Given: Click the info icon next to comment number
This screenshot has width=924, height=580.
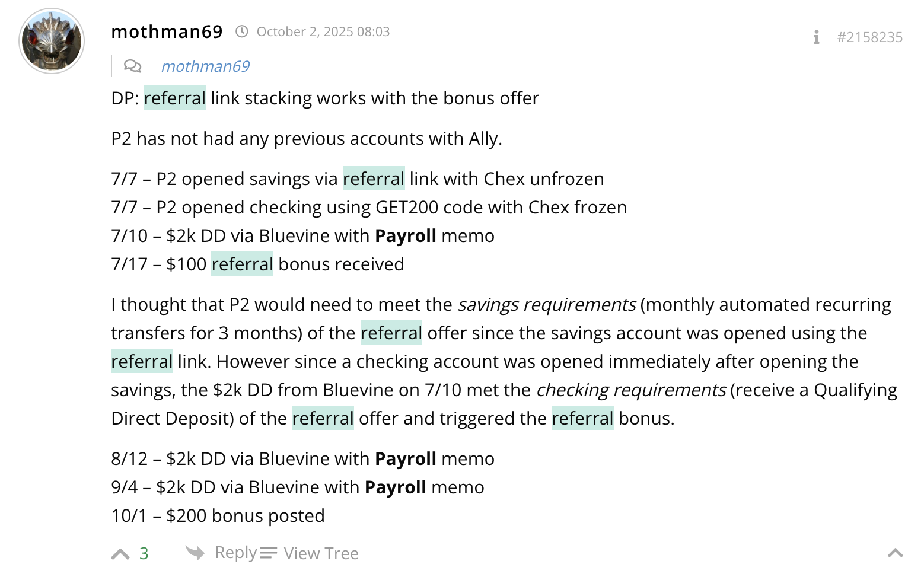Looking at the screenshot, I should point(817,37).
